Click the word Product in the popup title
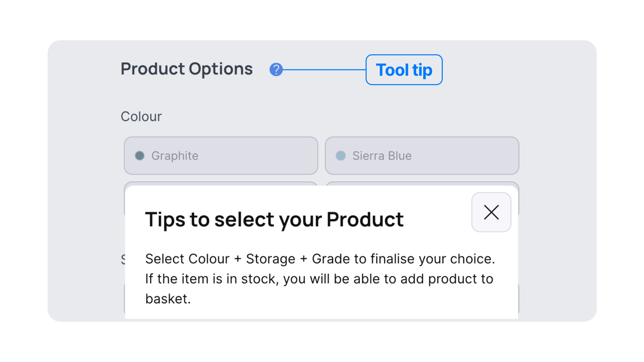The width and height of the screenshot is (644, 362). point(365,220)
